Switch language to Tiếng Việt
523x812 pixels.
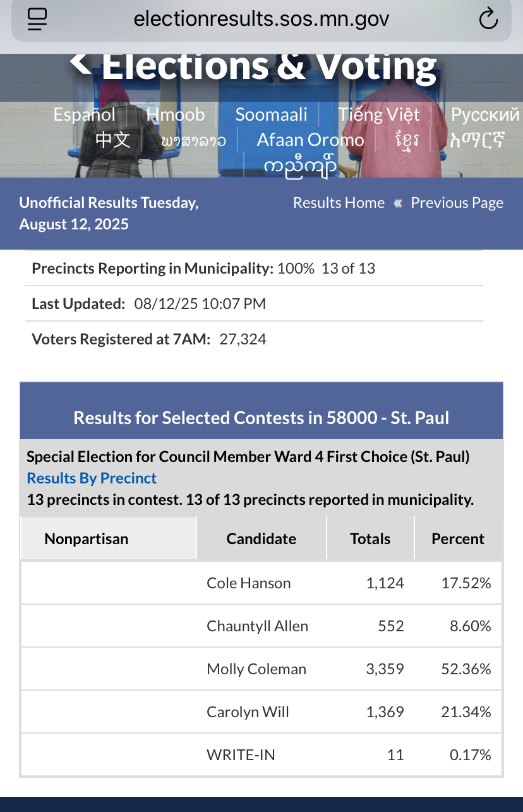(x=378, y=114)
